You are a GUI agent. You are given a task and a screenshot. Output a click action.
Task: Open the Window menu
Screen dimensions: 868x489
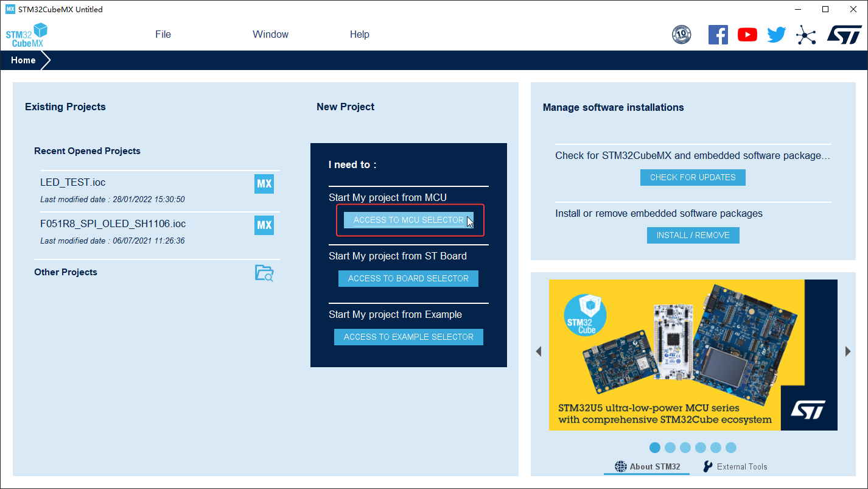tap(271, 35)
